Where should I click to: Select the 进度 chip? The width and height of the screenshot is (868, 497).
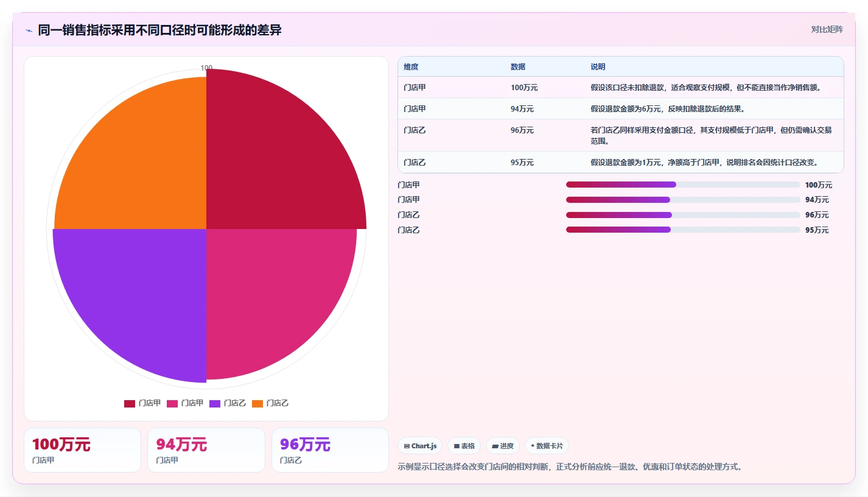click(x=503, y=446)
